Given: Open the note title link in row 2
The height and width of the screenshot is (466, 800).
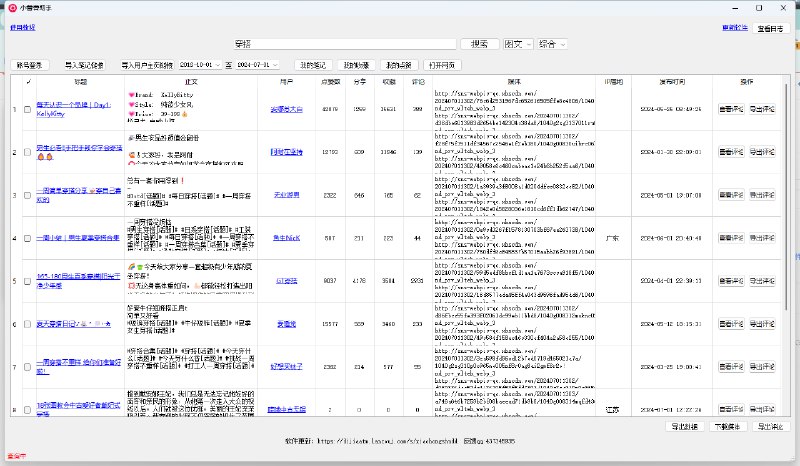Looking at the screenshot, I should (x=79, y=152).
